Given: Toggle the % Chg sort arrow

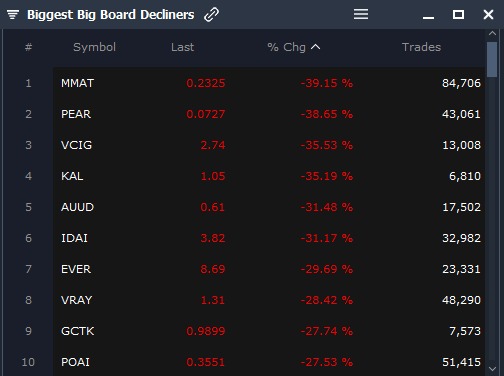Looking at the screenshot, I should click(315, 47).
